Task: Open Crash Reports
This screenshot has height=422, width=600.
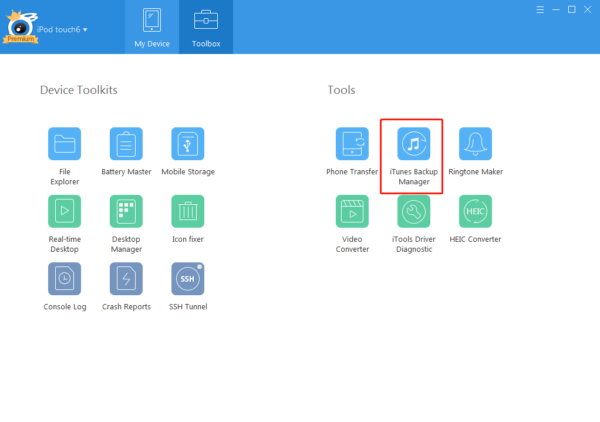Action: [126, 278]
